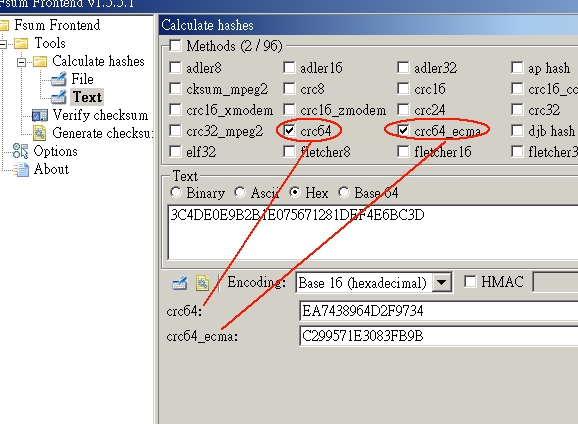
Task: Click the crc64: result label
Action: pos(184,312)
